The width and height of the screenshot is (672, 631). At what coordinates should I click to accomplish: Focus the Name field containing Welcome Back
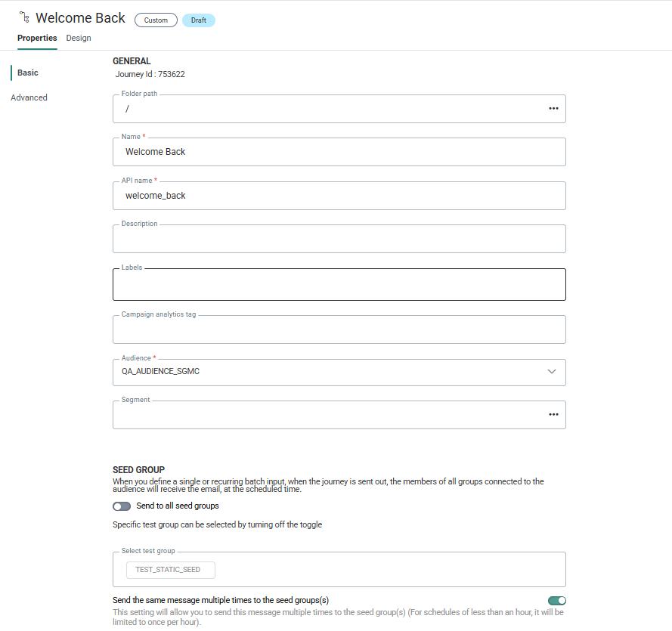339,152
